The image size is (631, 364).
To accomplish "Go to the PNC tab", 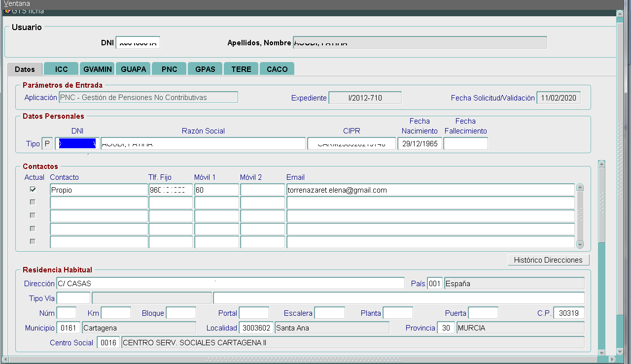I will 169,69.
